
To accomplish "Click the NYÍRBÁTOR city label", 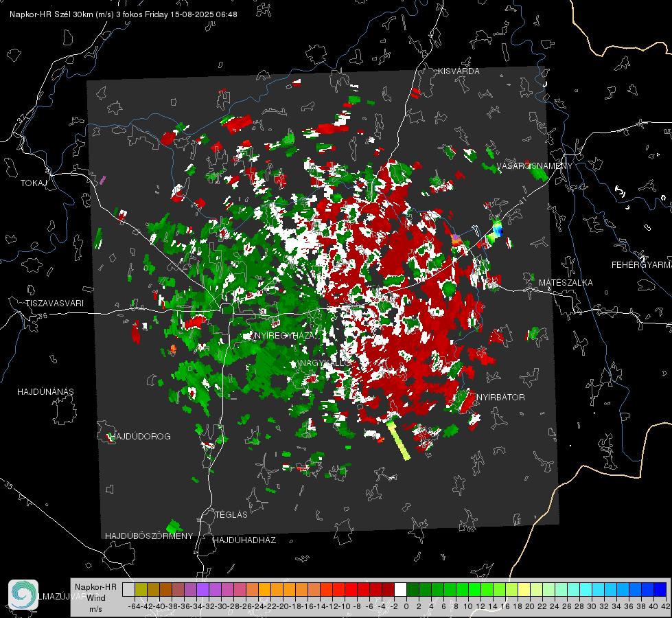I will click(500, 398).
